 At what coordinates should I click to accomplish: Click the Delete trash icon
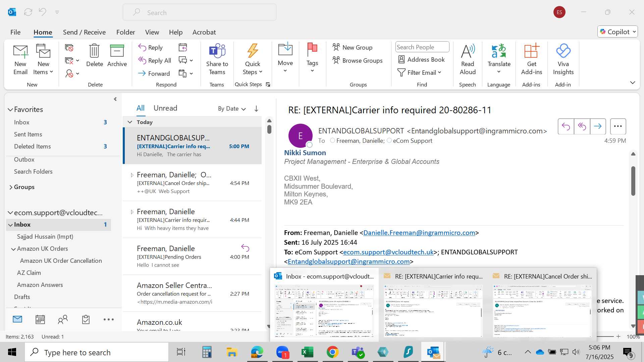(x=95, y=56)
